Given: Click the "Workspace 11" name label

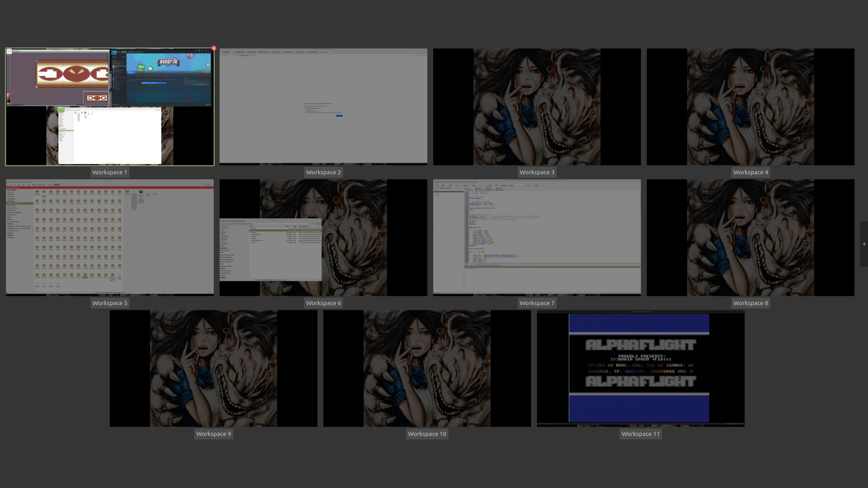Looking at the screenshot, I should [641, 434].
